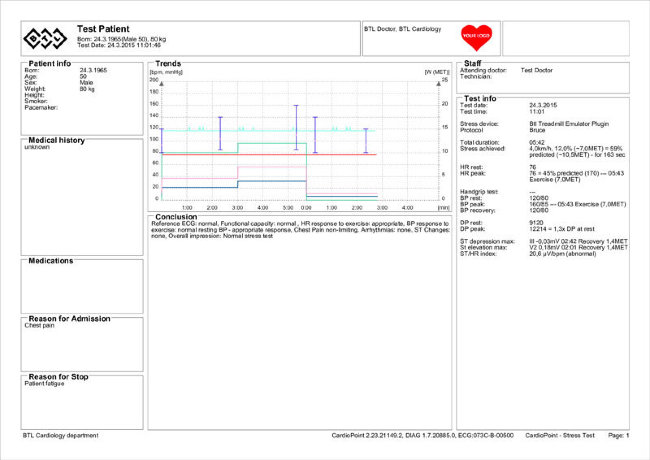
Task: Select attending doctor name 'Test Doctor'
Action: pyautogui.click(x=537, y=70)
